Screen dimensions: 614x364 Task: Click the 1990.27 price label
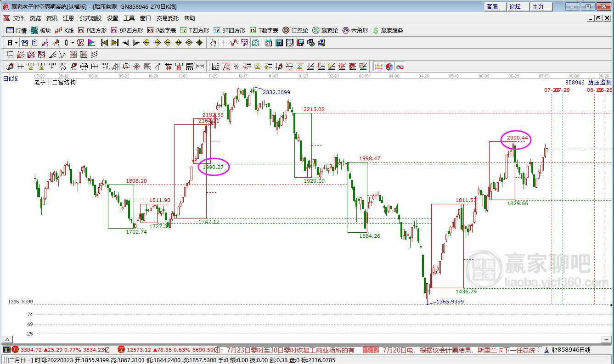pyautogui.click(x=213, y=167)
